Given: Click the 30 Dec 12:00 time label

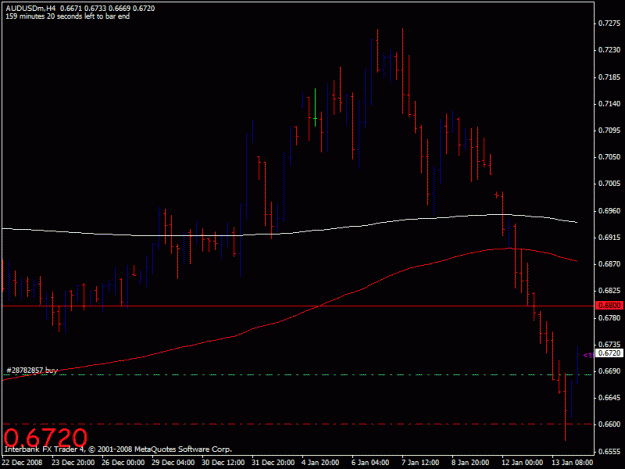Looking at the screenshot, I should [x=223, y=463].
